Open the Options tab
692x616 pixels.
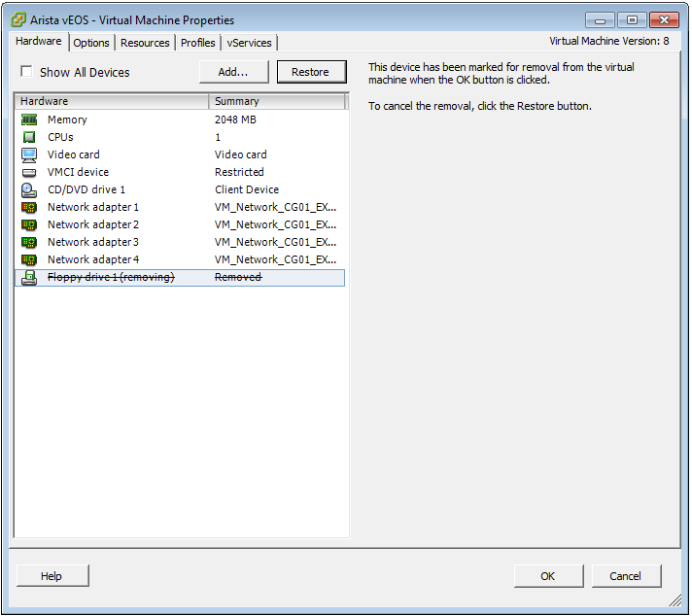coord(91,43)
